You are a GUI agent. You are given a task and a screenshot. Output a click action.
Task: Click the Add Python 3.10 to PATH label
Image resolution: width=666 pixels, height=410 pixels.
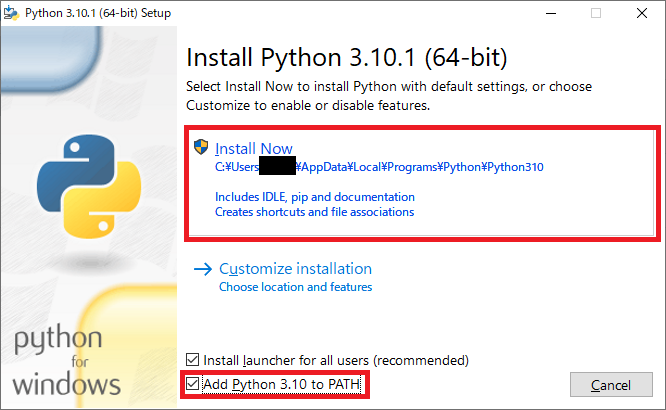(282, 384)
